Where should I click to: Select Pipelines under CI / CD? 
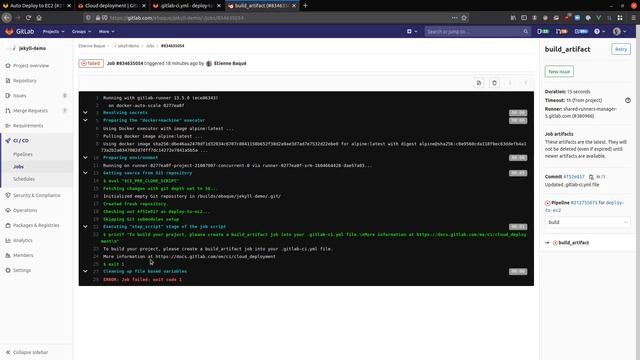click(23, 154)
